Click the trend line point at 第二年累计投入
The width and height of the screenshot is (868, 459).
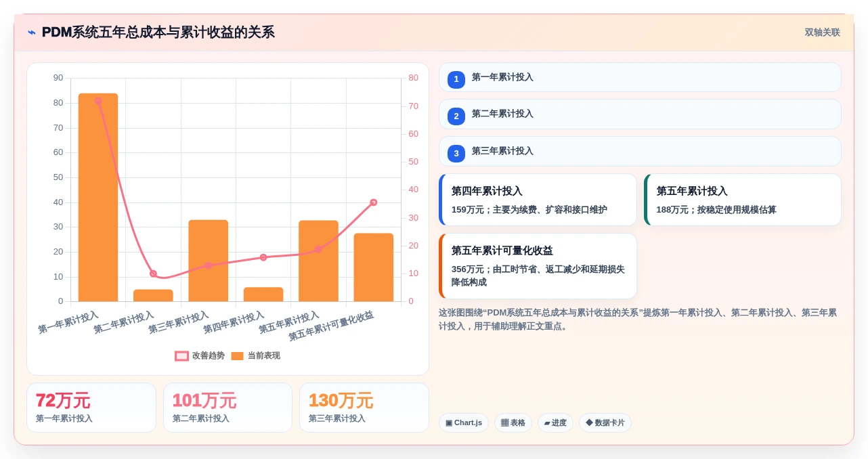coord(153,274)
